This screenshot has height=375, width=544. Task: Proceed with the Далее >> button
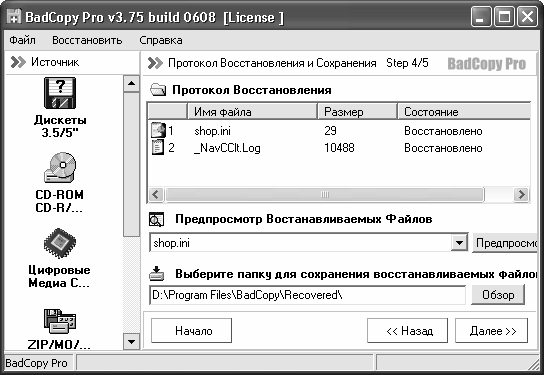[492, 331]
